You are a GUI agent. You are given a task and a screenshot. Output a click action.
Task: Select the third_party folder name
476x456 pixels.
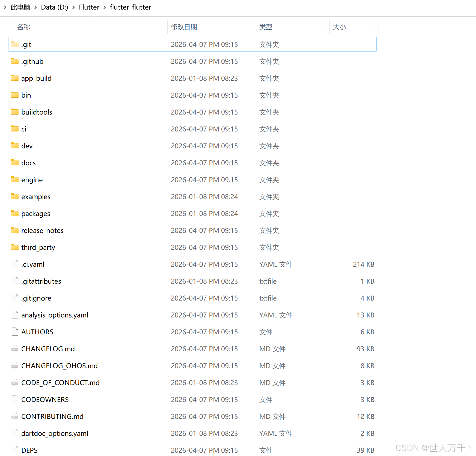pos(38,247)
